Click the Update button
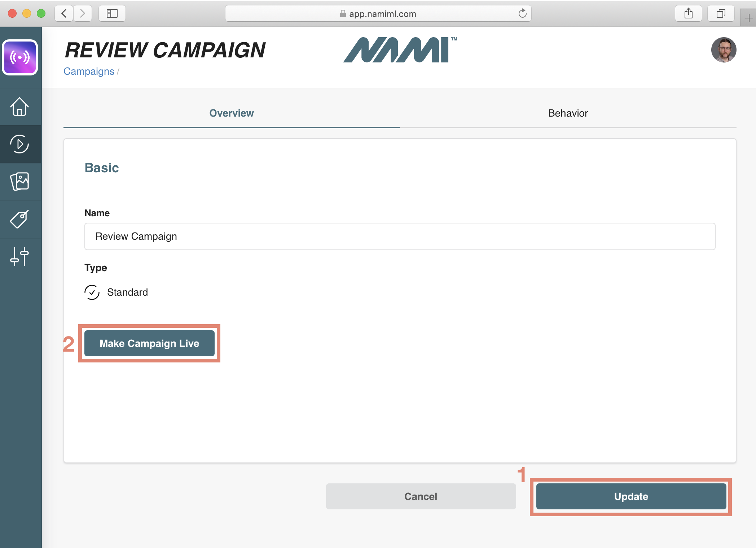 click(x=631, y=496)
